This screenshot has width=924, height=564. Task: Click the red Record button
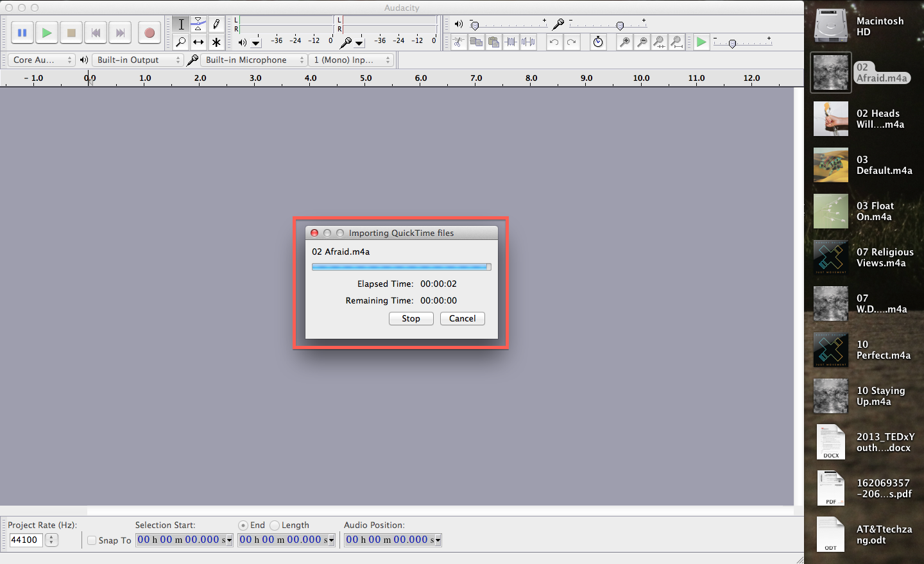(150, 33)
